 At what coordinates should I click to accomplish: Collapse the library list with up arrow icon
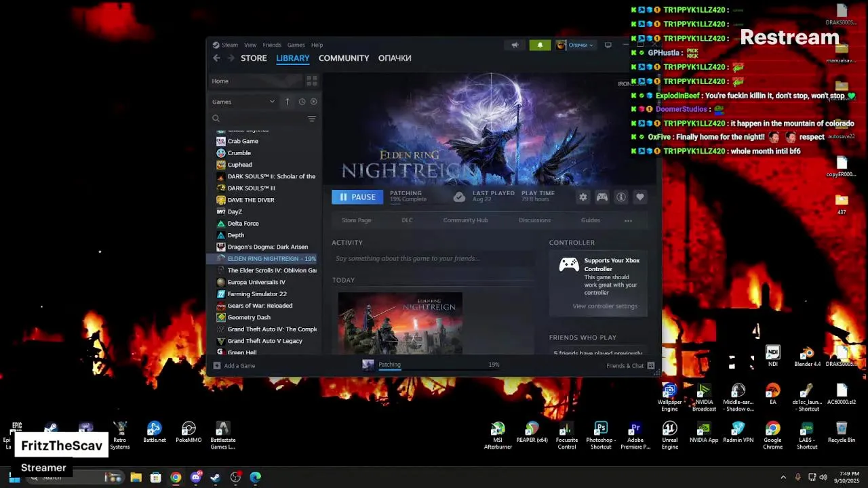tap(287, 102)
